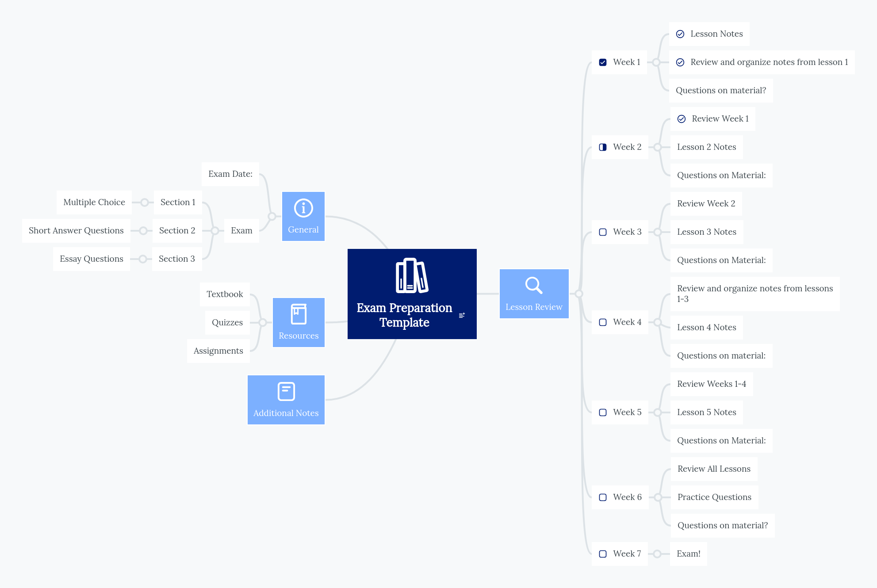877x588 pixels.
Task: Collapse the Lesson Review branch connector circle
Action: click(579, 294)
